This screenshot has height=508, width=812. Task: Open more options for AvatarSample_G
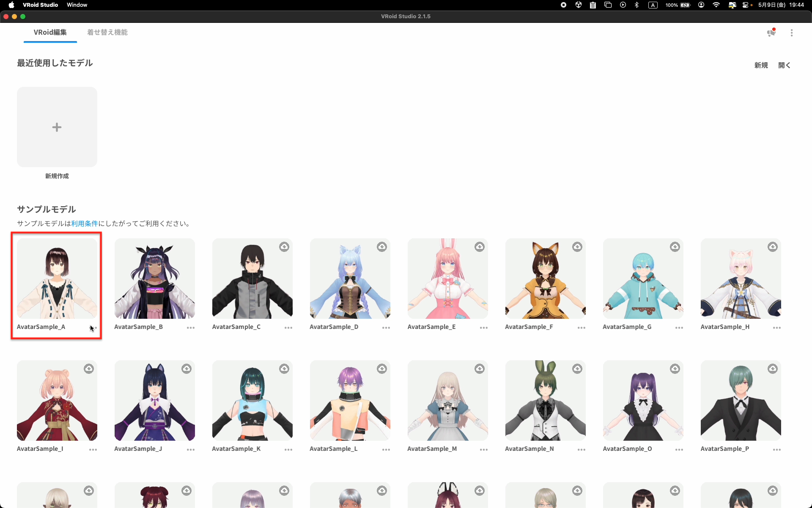(679, 328)
